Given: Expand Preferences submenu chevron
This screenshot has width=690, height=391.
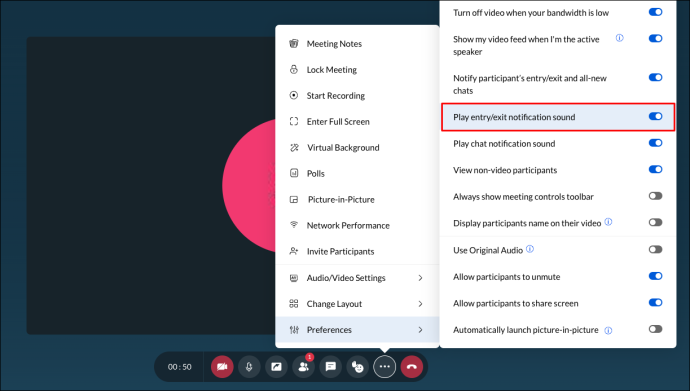Looking at the screenshot, I should (420, 329).
